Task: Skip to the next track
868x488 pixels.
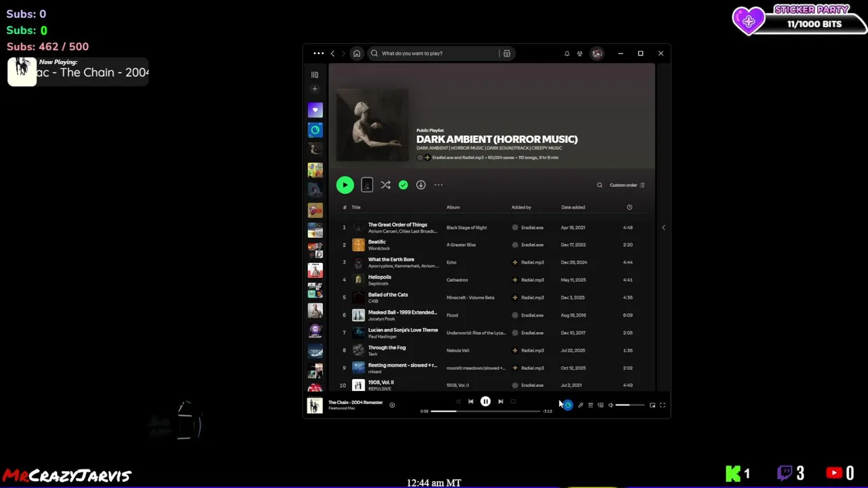Action: [500, 402]
